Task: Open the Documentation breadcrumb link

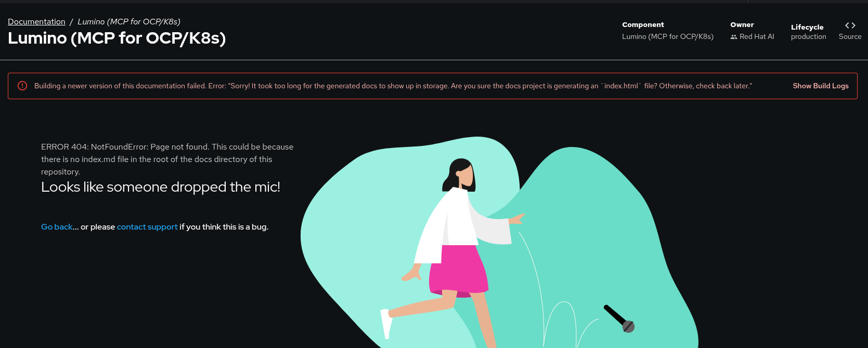Action: tap(36, 22)
